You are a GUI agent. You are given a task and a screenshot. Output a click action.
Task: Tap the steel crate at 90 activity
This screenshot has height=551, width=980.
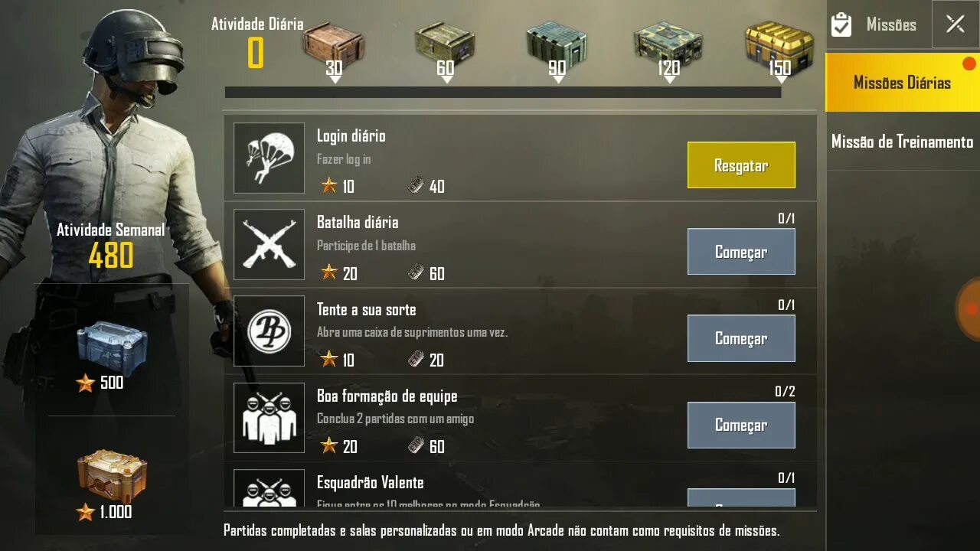(x=557, y=45)
